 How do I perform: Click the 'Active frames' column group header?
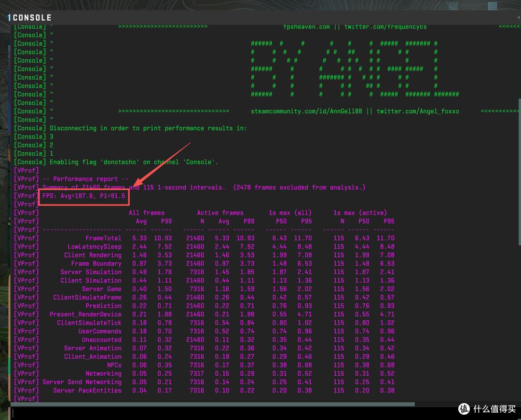[x=220, y=213]
